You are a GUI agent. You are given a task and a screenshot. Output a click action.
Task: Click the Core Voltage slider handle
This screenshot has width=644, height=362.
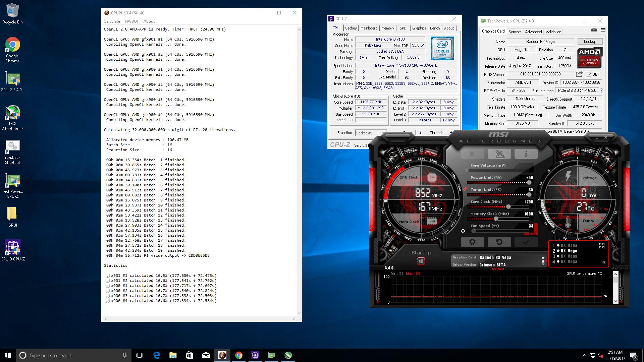coord(467,171)
